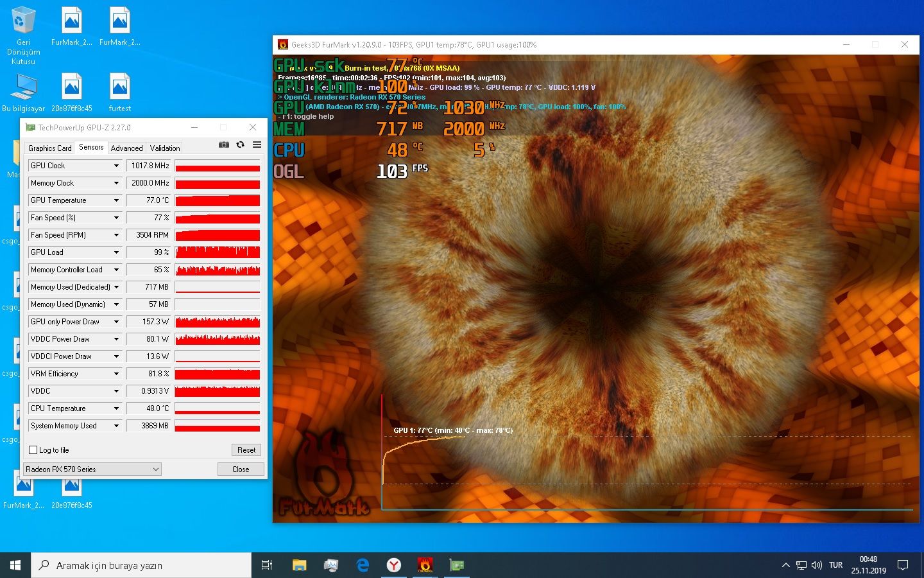Screen dimensions: 924x578
Task: Click the Memory Clock value 2000.0 MHz
Action: coord(149,183)
